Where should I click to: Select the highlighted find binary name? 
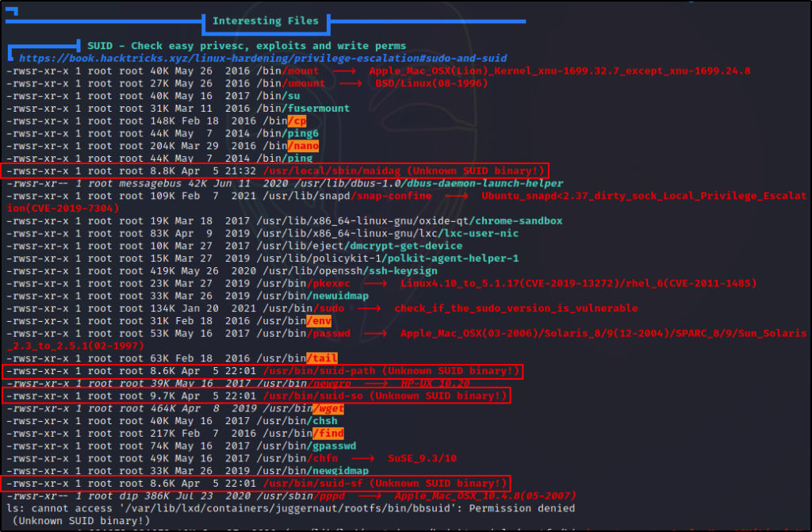[x=328, y=433]
